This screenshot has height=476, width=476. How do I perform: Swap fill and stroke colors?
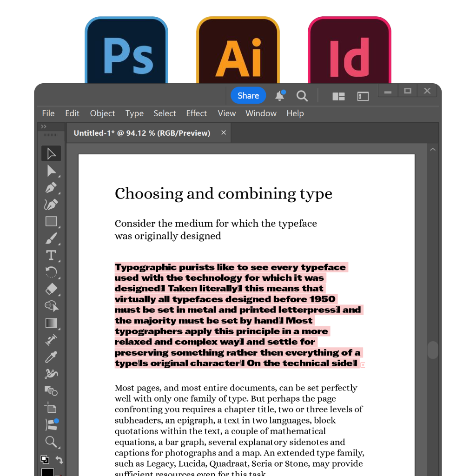click(x=59, y=460)
